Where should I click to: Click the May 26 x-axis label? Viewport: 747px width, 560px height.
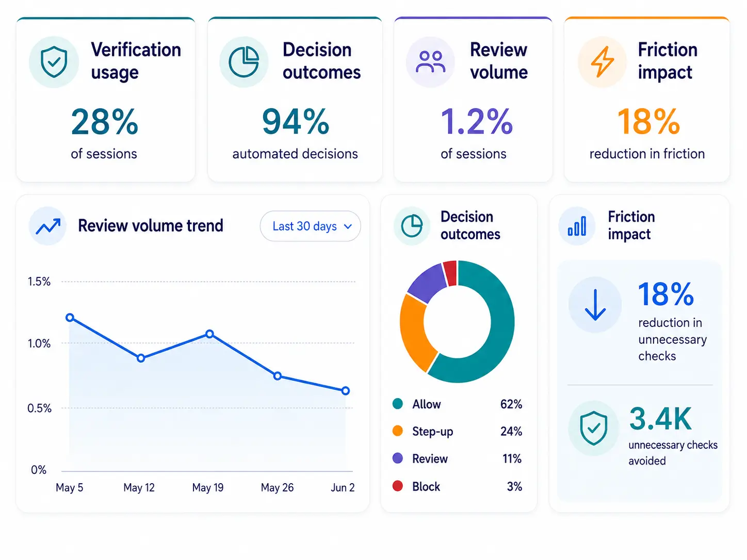click(x=277, y=488)
